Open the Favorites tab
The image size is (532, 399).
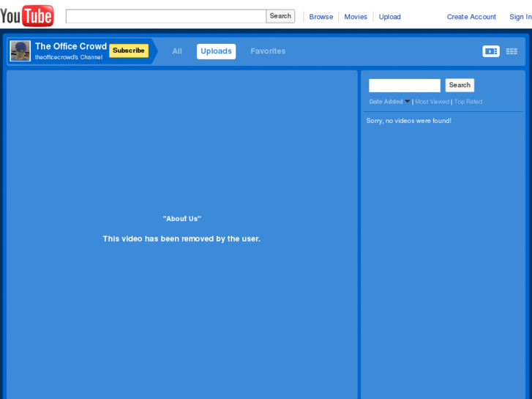coord(268,51)
